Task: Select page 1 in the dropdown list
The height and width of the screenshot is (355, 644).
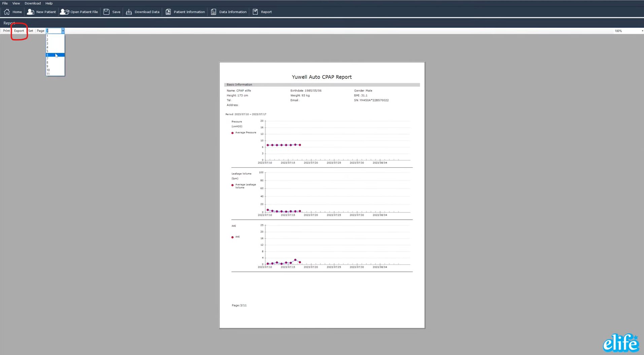Action: (x=55, y=36)
